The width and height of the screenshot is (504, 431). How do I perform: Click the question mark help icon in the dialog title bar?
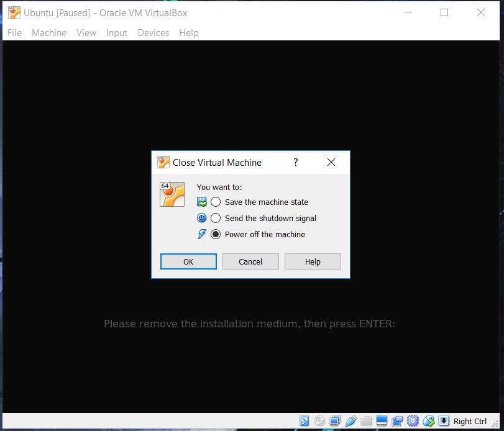(296, 162)
